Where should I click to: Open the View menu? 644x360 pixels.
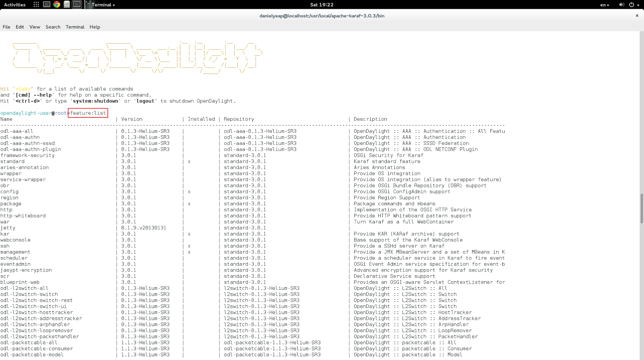coord(35,27)
